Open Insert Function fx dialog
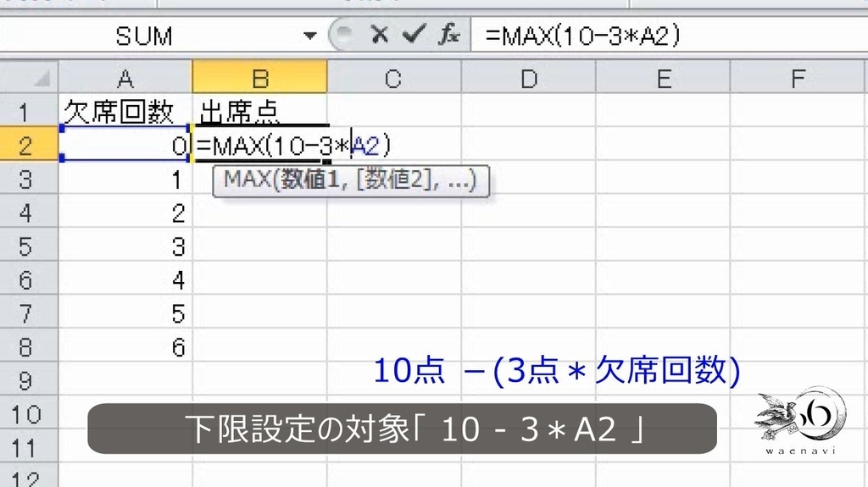868x487 pixels. click(x=449, y=35)
